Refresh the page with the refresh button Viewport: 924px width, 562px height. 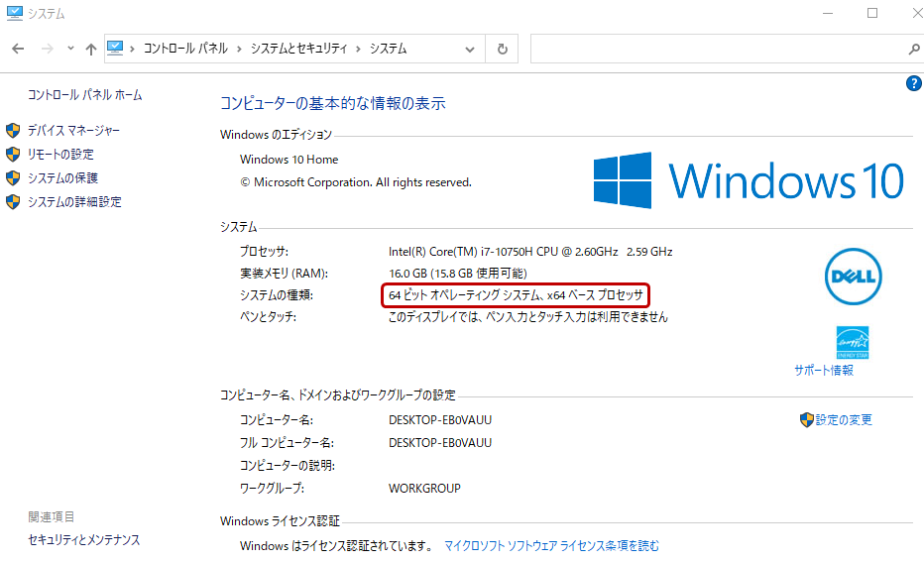(502, 49)
